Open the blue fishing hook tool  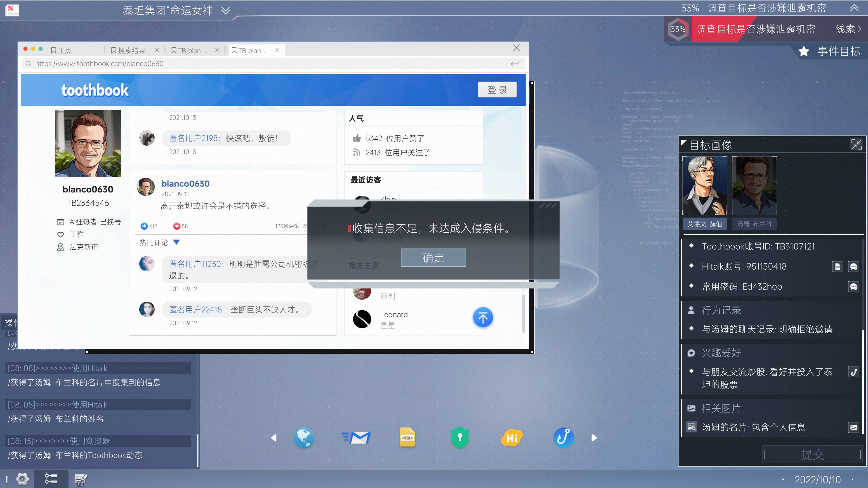[563, 438]
